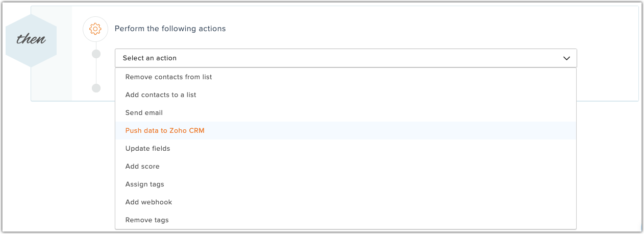Select 'Add contacts to a list'
644x234 pixels.
[x=161, y=95]
